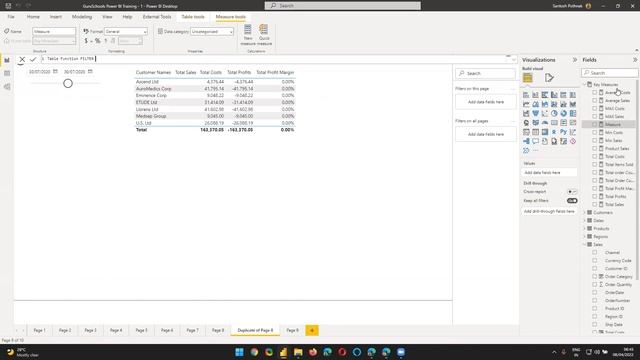640x360 pixels.
Task: Open the end date calendar picker
Action: [90, 71]
